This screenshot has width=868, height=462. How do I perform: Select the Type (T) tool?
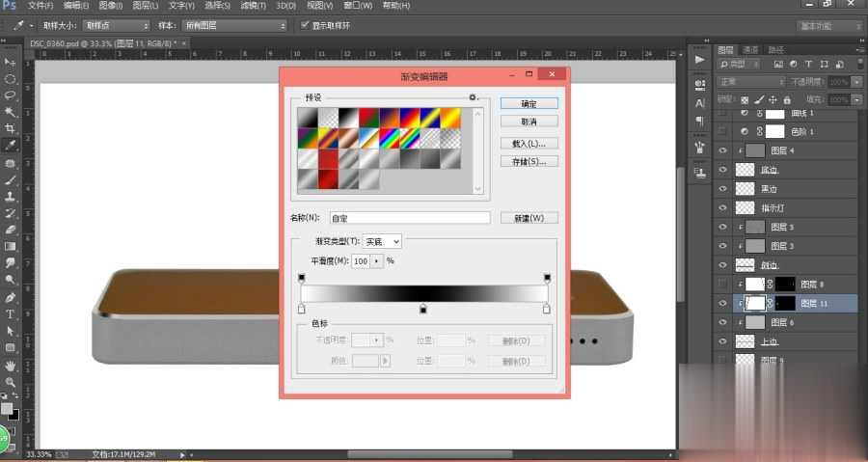click(x=11, y=313)
